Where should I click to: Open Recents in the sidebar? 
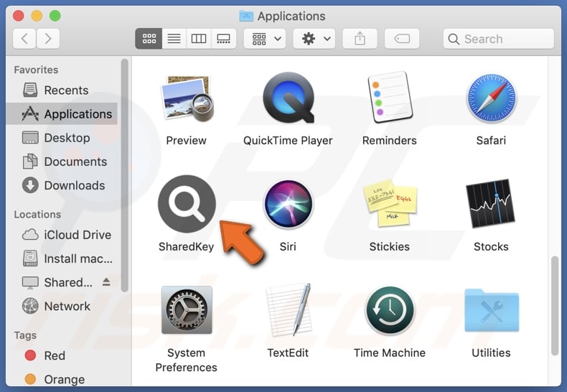click(62, 90)
